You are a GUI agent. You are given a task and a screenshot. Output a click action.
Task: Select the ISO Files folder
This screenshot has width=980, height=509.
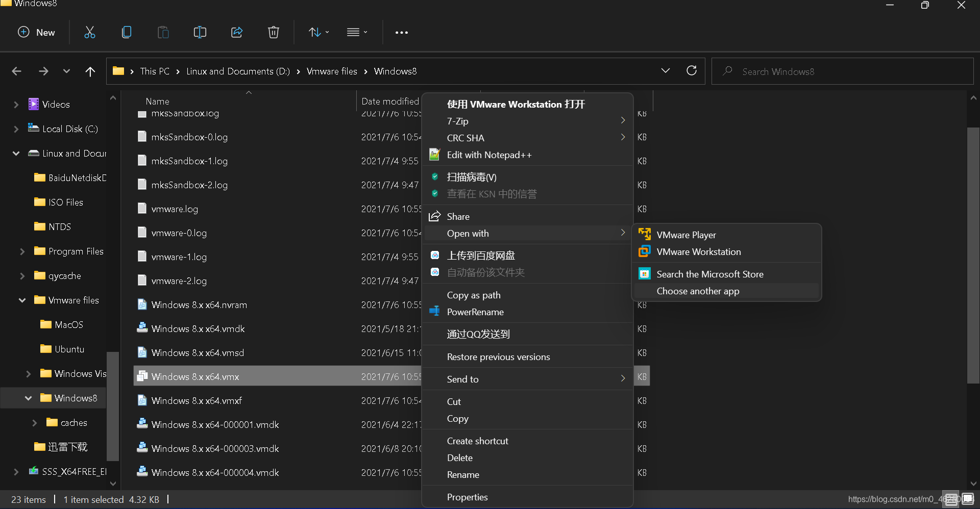click(59, 202)
